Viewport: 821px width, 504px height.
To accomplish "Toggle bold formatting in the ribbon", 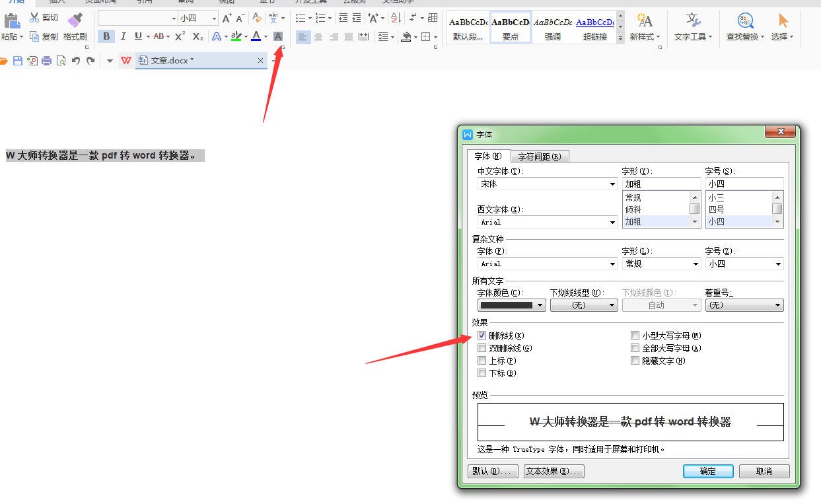I will click(105, 36).
